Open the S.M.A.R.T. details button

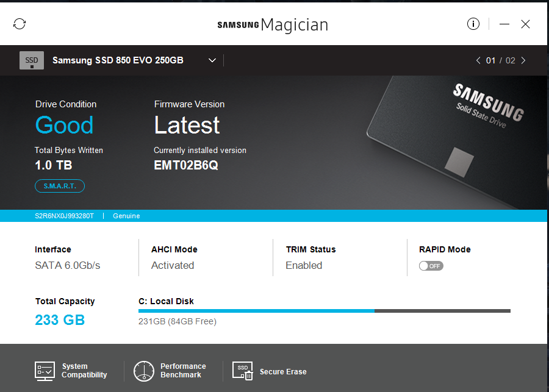click(x=60, y=186)
